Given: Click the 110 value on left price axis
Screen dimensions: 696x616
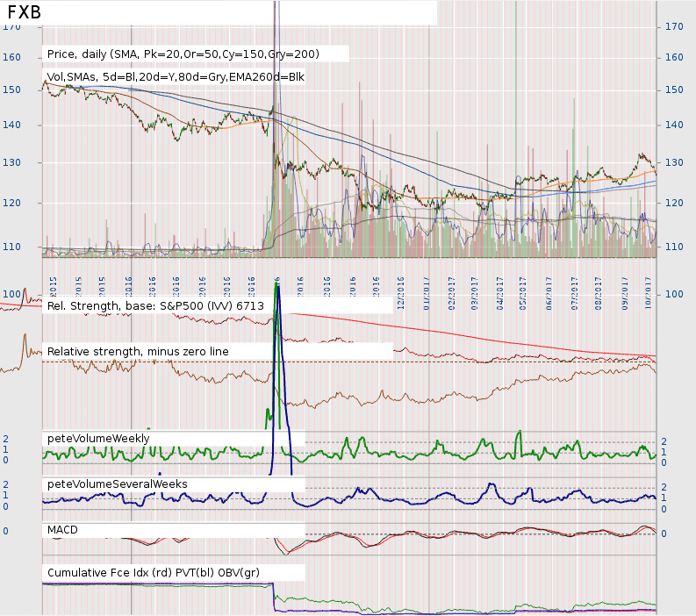Looking at the screenshot, I should click(11, 247).
